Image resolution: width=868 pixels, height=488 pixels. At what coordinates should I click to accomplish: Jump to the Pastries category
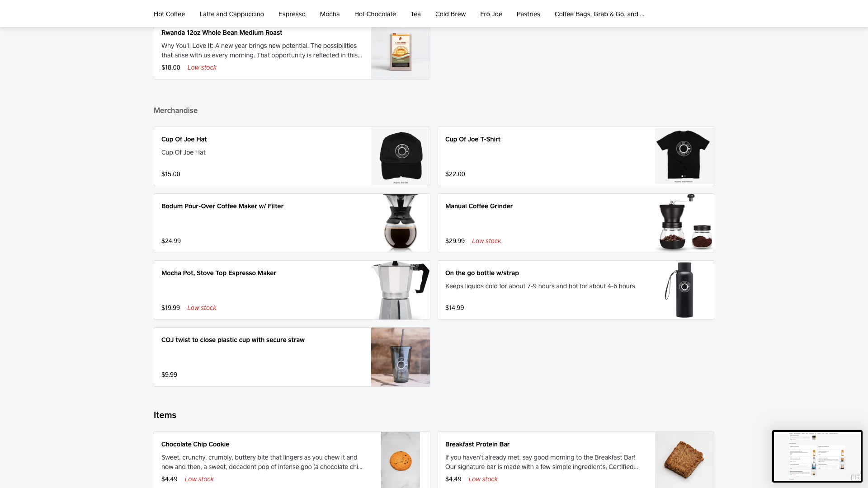click(528, 14)
